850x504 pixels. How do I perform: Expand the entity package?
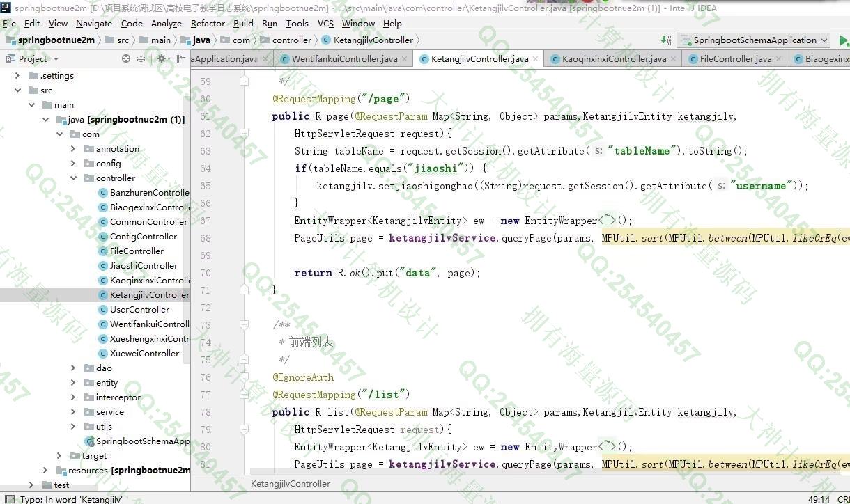[x=73, y=382]
